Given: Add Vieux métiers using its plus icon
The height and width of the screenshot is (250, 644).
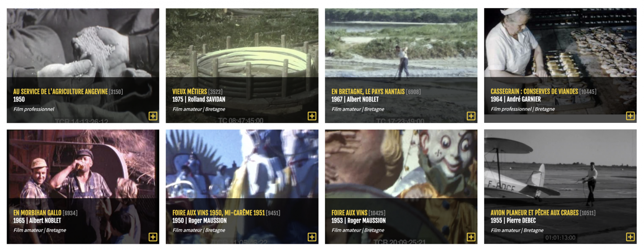Looking at the screenshot, I should click(312, 116).
